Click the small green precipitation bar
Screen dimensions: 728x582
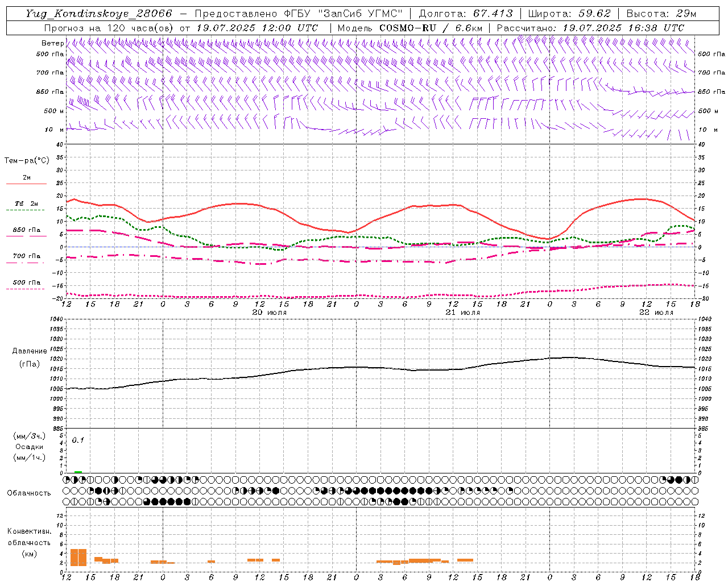click(78, 472)
